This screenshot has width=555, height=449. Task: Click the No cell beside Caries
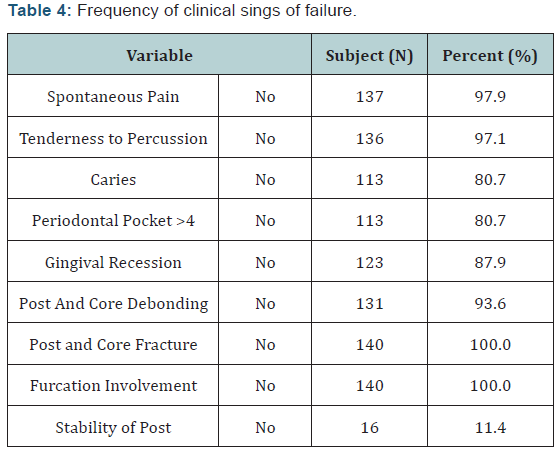pos(265,179)
